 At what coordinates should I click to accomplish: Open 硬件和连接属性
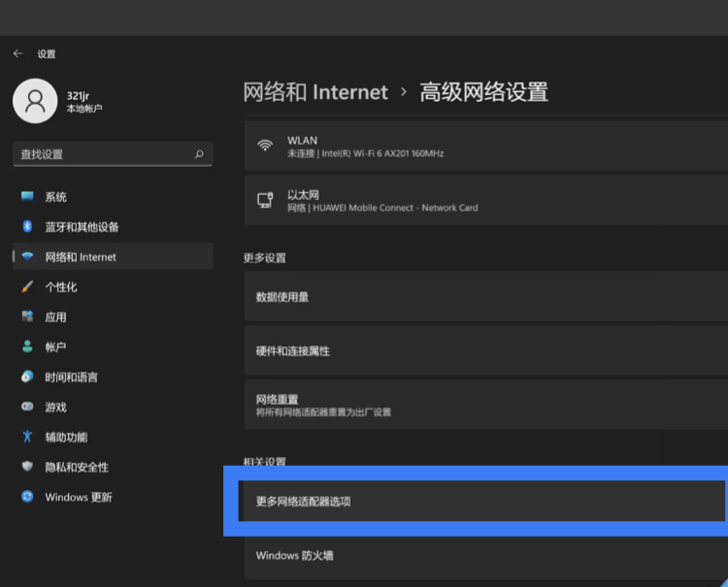485,351
